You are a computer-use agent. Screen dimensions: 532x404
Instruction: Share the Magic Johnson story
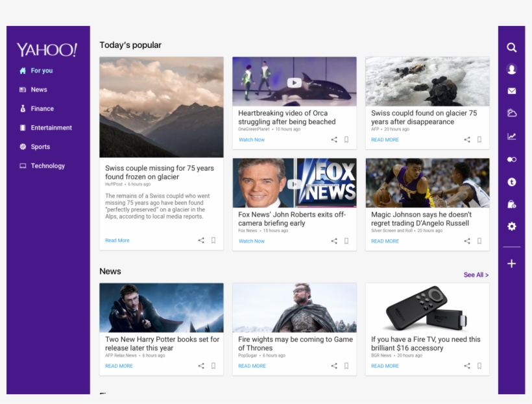pos(467,241)
